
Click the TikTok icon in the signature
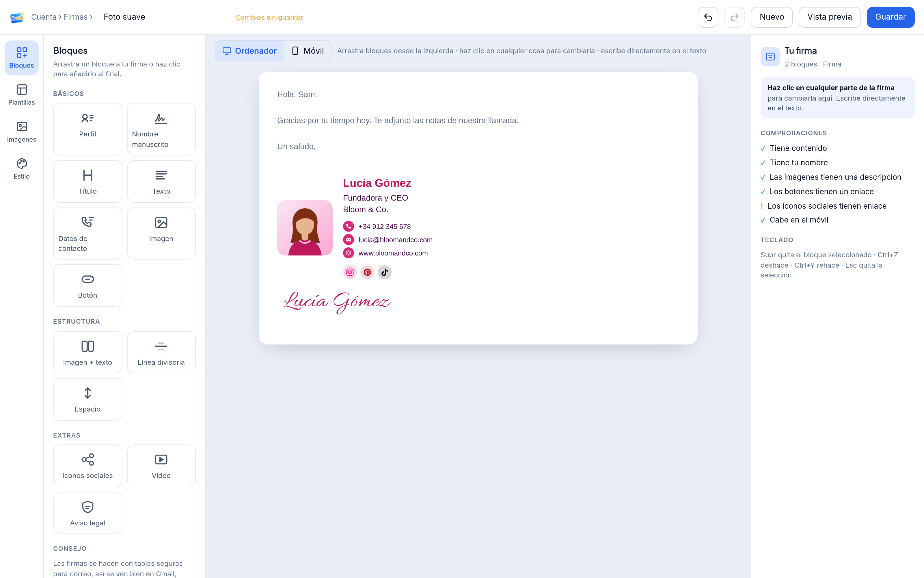[385, 272]
